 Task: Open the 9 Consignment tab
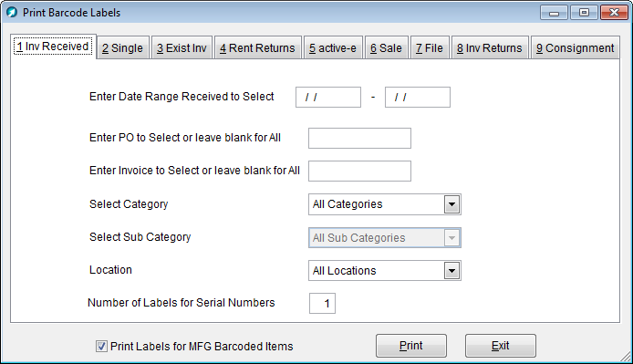[576, 48]
